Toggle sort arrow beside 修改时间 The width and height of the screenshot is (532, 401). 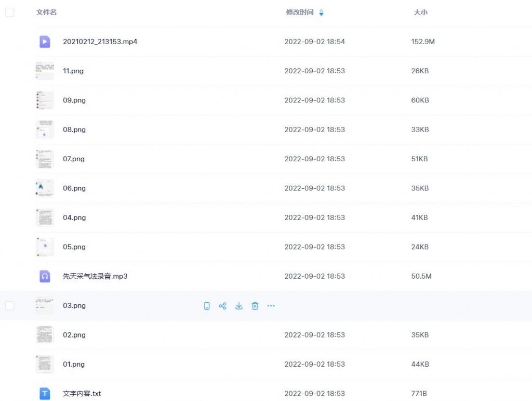321,12
